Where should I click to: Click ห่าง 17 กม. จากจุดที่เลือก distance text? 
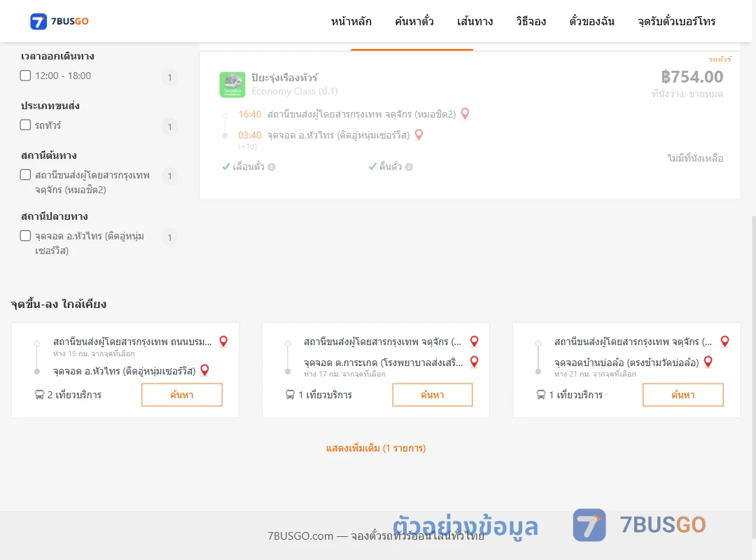click(x=344, y=374)
